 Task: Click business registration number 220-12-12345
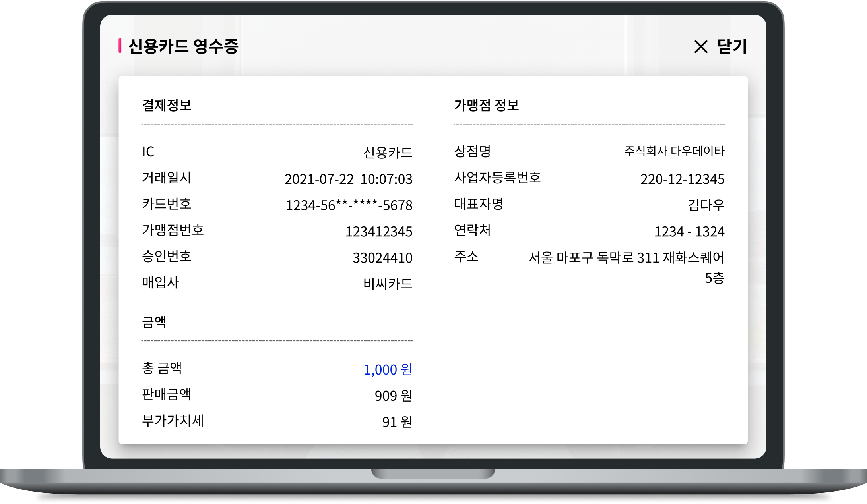point(682,179)
